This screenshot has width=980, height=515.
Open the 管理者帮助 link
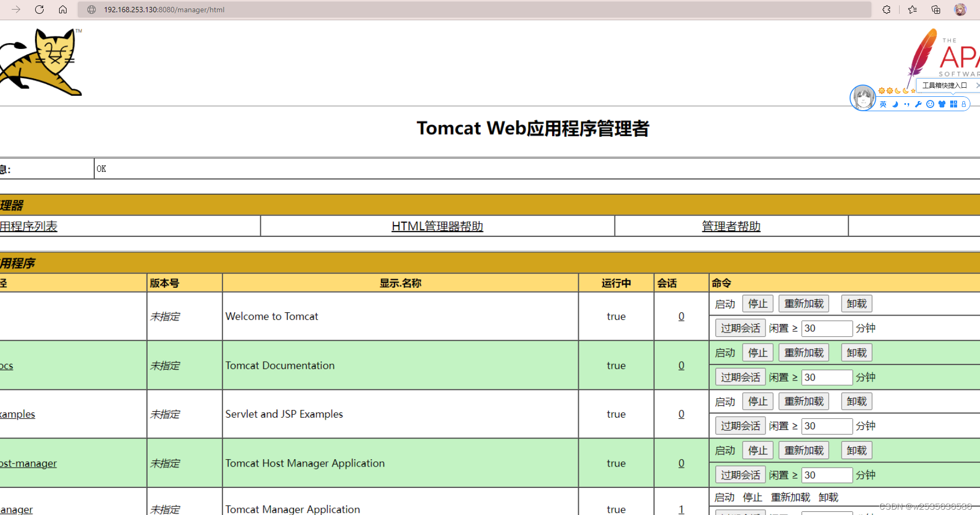(731, 226)
